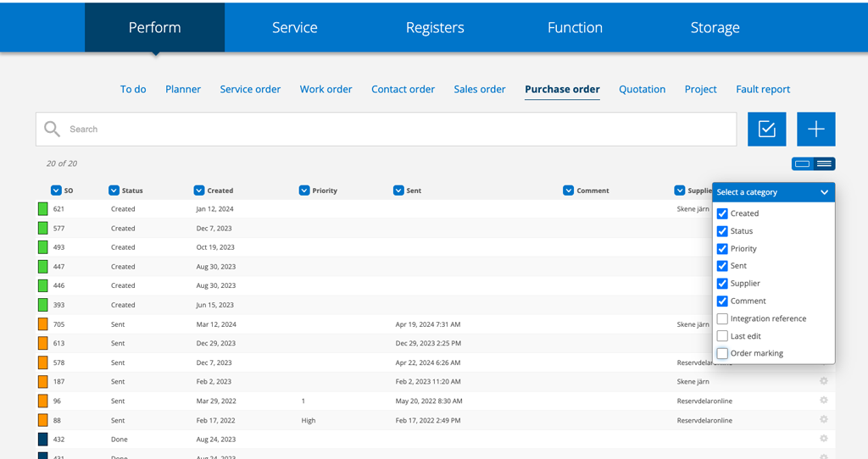868x459 pixels.
Task: Uncheck the Comment column checkbox
Action: coord(722,301)
